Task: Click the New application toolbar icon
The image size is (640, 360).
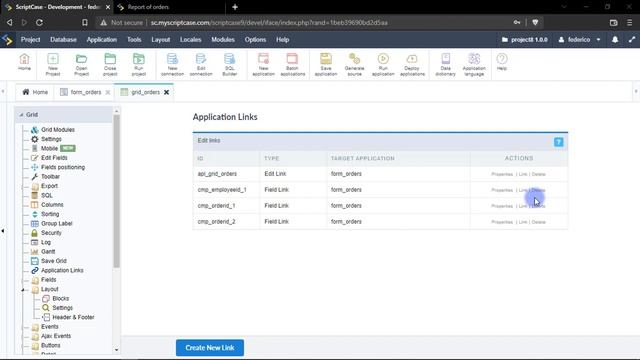Action: [x=263, y=64]
